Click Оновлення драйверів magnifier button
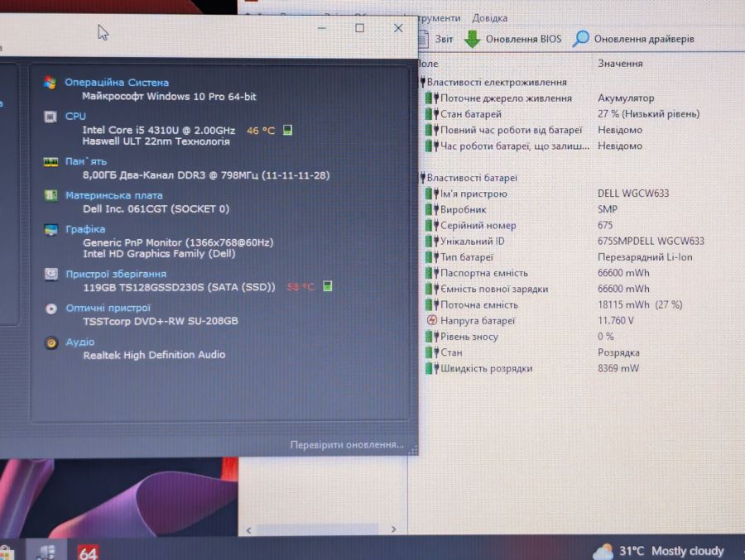745x560 pixels. coord(633,39)
